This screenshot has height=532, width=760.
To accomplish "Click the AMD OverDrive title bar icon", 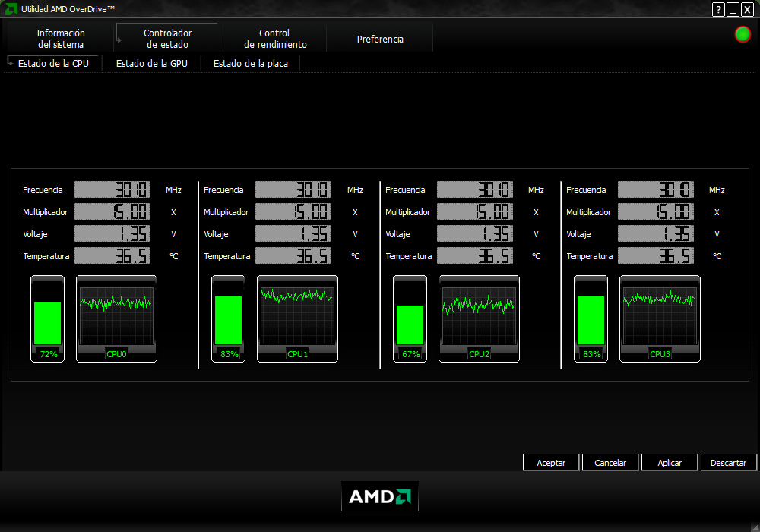I will coord(11,8).
